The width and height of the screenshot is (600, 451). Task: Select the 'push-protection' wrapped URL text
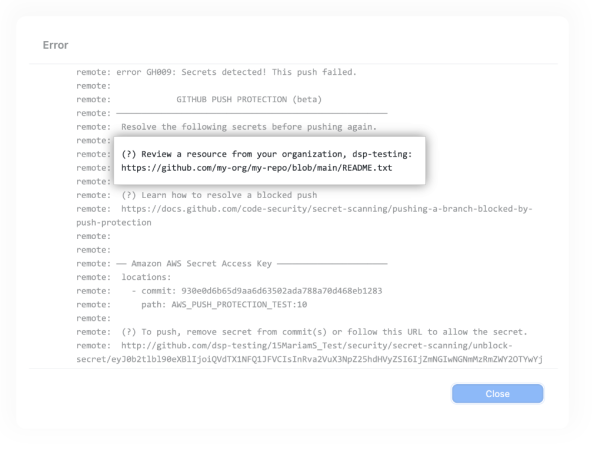coord(114,223)
